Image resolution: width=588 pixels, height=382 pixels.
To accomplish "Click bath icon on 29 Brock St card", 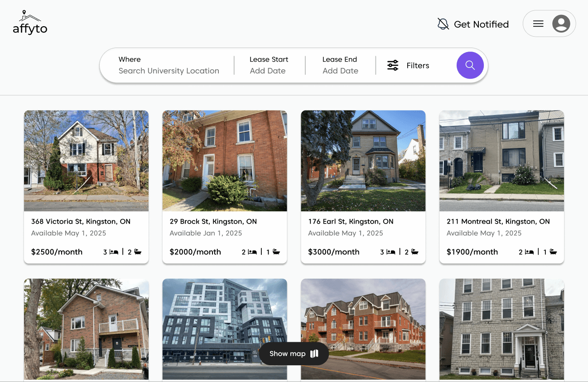I will [x=276, y=252].
